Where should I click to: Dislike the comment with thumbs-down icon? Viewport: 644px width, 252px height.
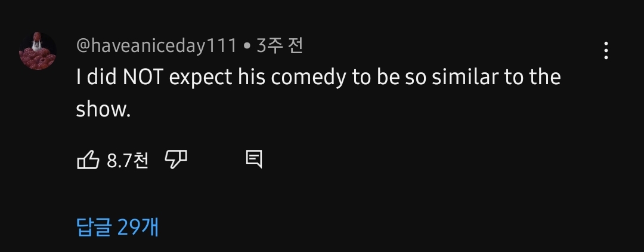coord(176,159)
